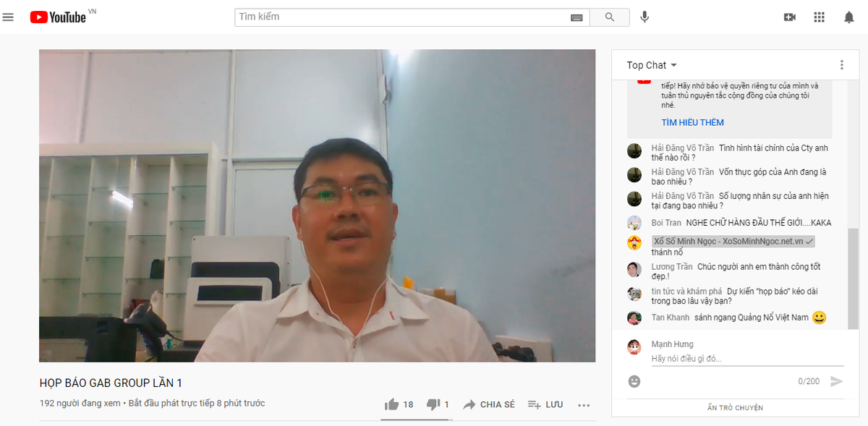Open the YouTube apps grid
868x426 pixels.
click(x=820, y=17)
